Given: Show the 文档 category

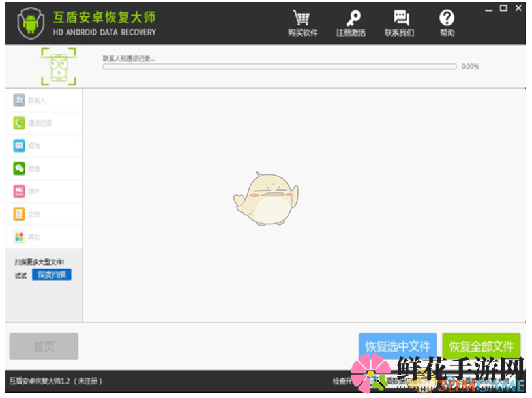Looking at the screenshot, I should coord(44,214).
